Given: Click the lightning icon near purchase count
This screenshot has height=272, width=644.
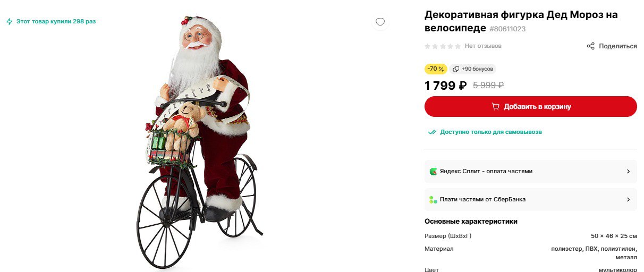Looking at the screenshot, I should coord(9,22).
